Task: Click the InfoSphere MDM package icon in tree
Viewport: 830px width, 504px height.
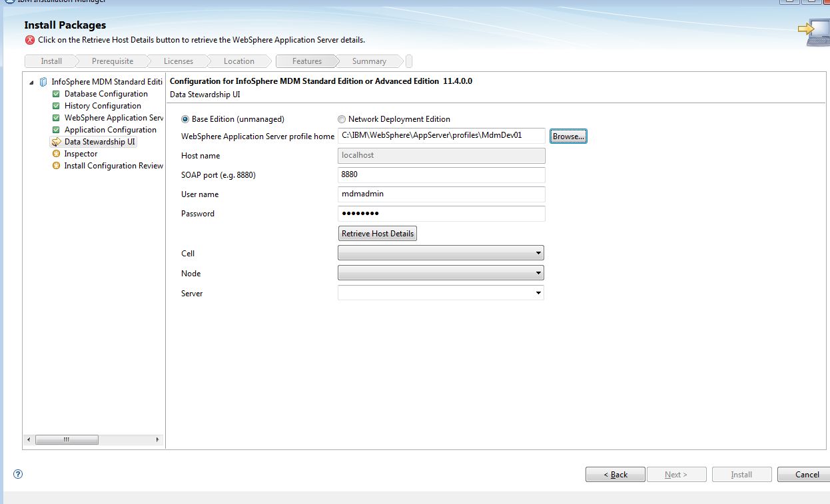Action: tap(43, 82)
